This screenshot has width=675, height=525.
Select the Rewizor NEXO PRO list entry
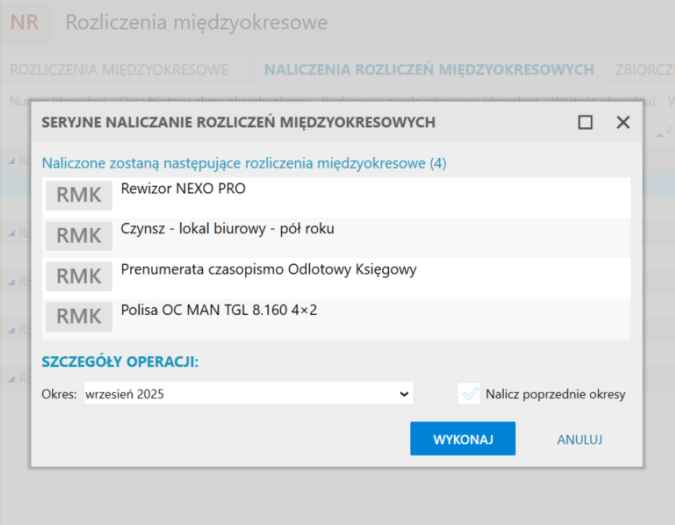(183, 188)
